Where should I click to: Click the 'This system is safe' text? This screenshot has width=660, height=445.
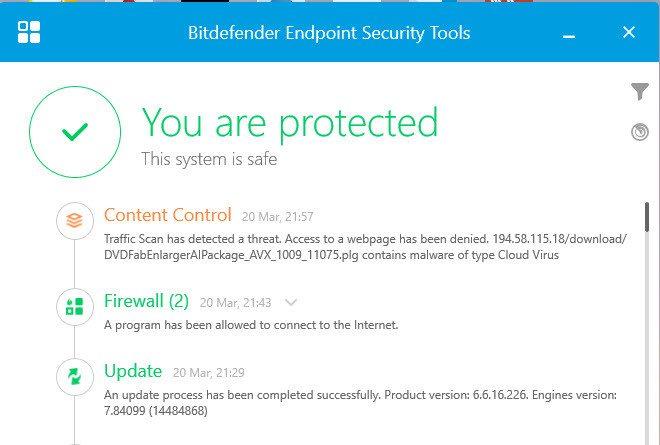[x=208, y=158]
